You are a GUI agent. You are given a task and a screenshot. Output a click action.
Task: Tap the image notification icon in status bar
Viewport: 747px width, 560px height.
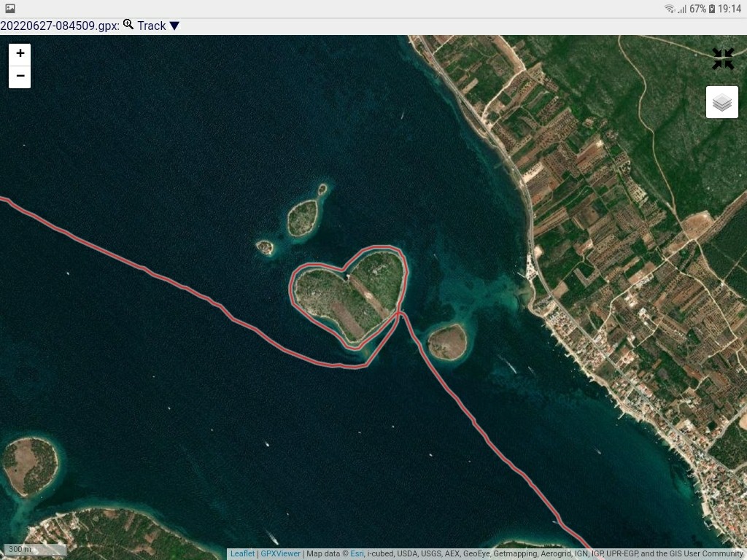[x=10, y=8]
